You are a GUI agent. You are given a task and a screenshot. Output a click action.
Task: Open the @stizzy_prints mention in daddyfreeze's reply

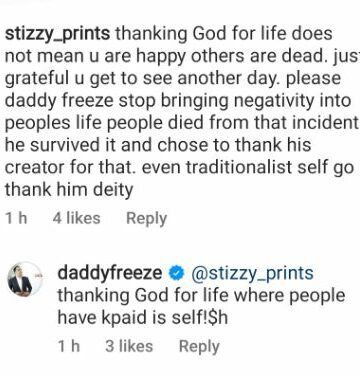coord(252,274)
